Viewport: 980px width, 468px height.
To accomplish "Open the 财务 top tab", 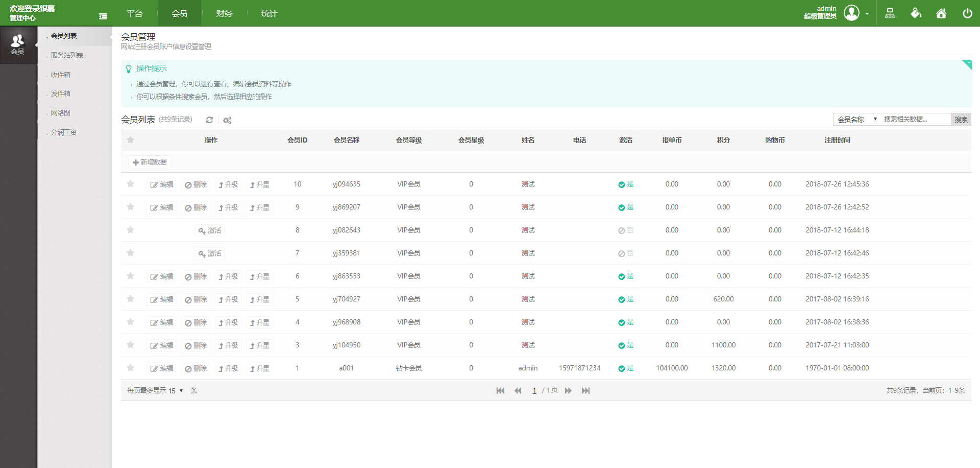I will pyautogui.click(x=224, y=13).
